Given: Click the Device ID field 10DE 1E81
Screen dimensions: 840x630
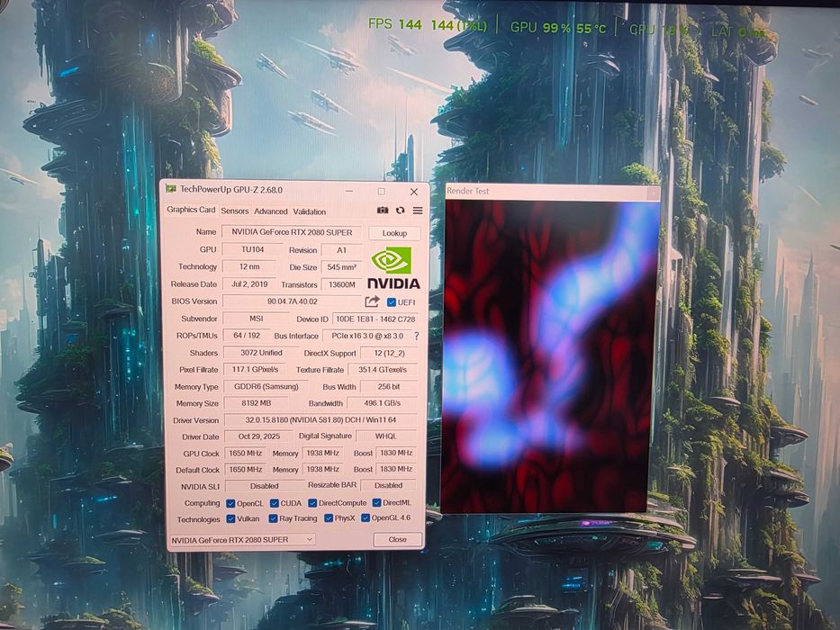Looking at the screenshot, I should pos(375,319).
